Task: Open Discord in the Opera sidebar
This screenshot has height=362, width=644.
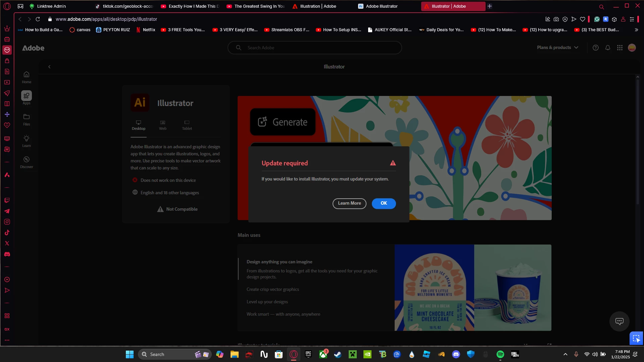Action: pos(7,254)
